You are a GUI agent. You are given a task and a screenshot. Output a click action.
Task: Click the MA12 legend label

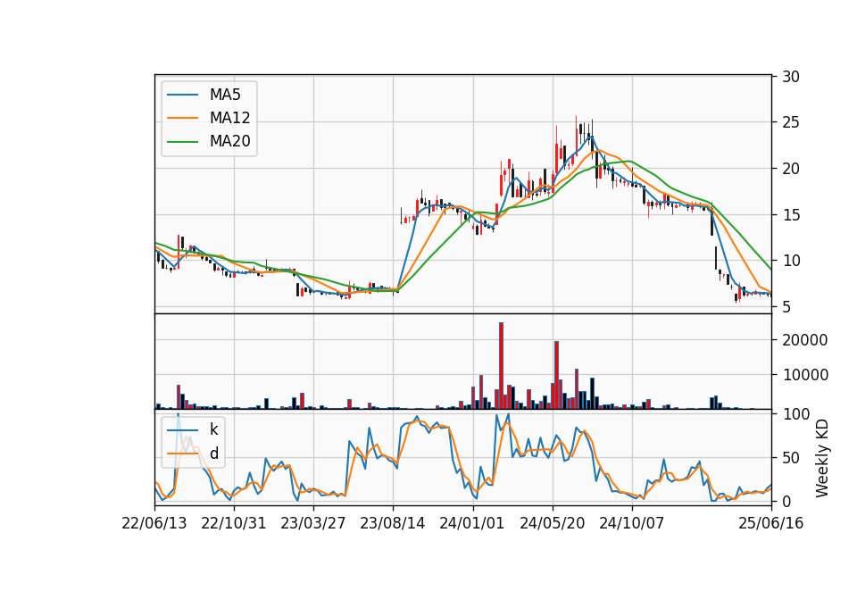pos(229,118)
